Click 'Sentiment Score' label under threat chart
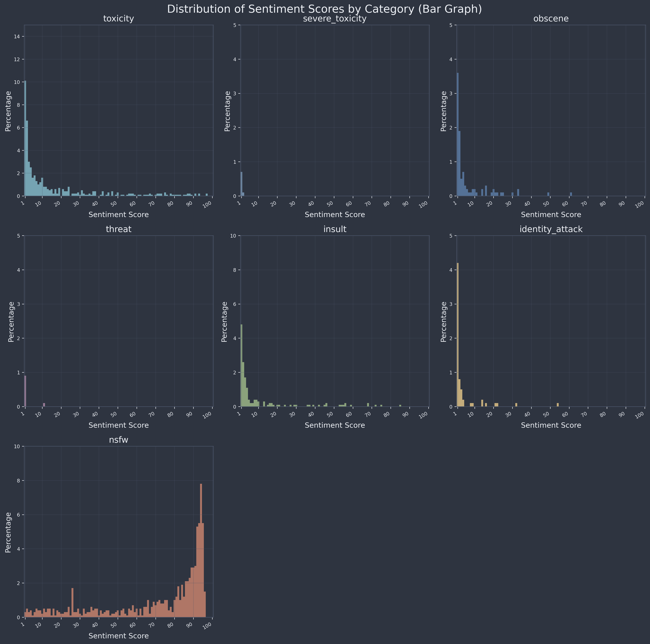 pyautogui.click(x=118, y=425)
